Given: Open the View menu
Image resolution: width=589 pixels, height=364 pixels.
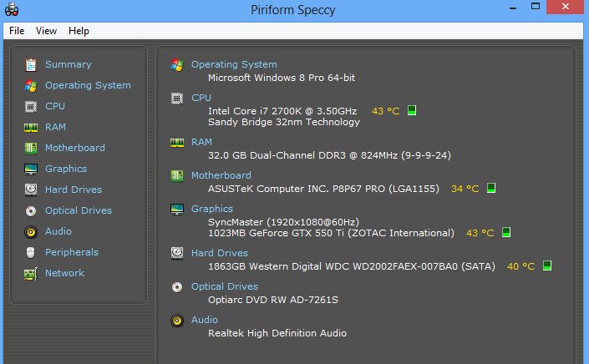Looking at the screenshot, I should tap(46, 31).
